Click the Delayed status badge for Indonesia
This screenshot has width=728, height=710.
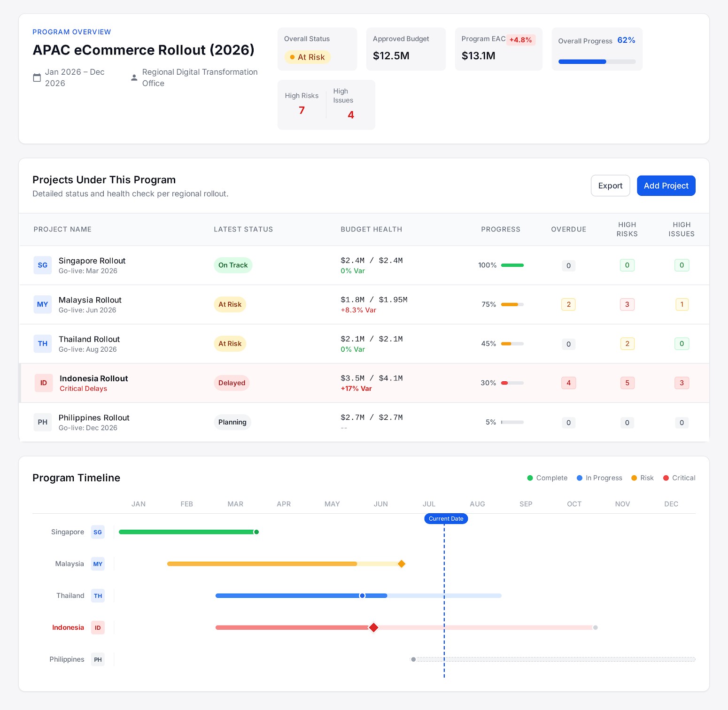click(x=231, y=383)
